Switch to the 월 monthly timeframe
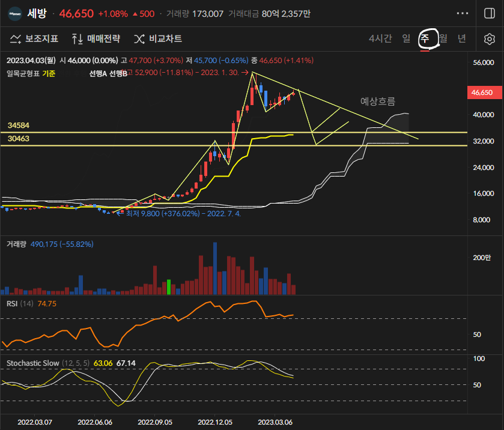Viewport: 504px width, 430px height. [443, 39]
